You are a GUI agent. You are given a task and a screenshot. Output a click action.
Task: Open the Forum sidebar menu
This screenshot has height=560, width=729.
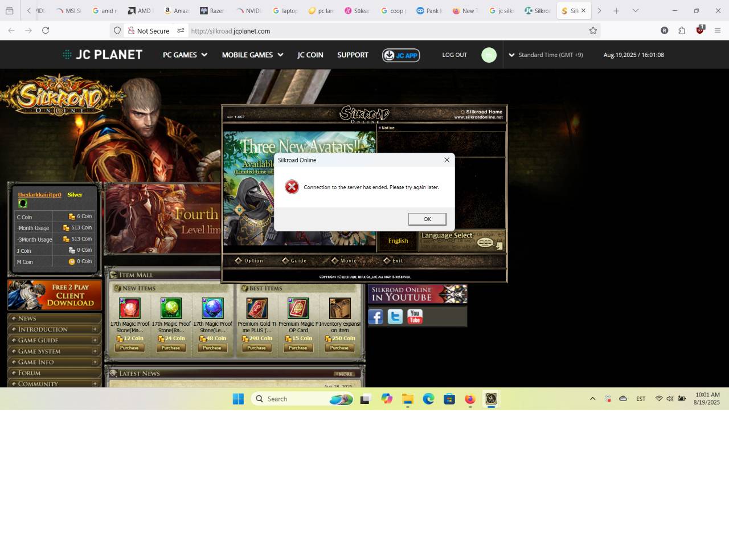(x=55, y=373)
